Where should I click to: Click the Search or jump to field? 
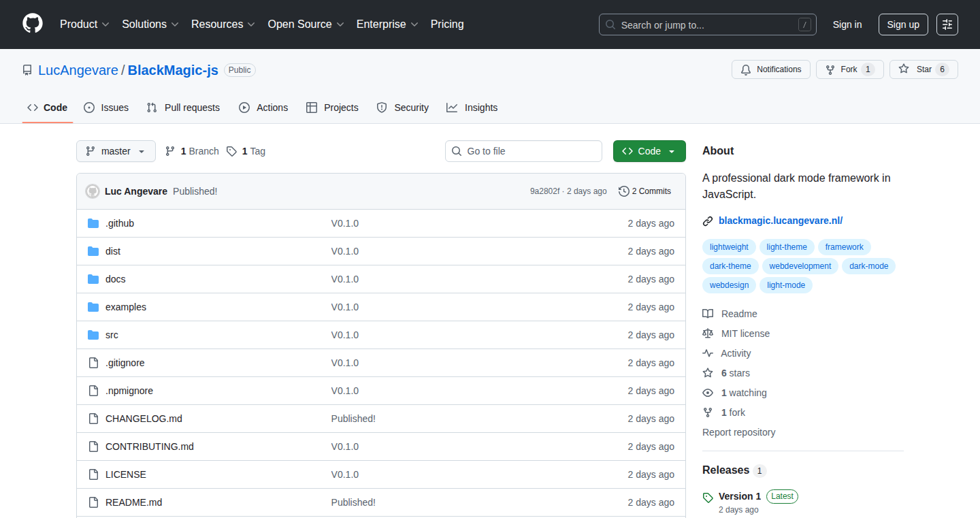(708, 25)
